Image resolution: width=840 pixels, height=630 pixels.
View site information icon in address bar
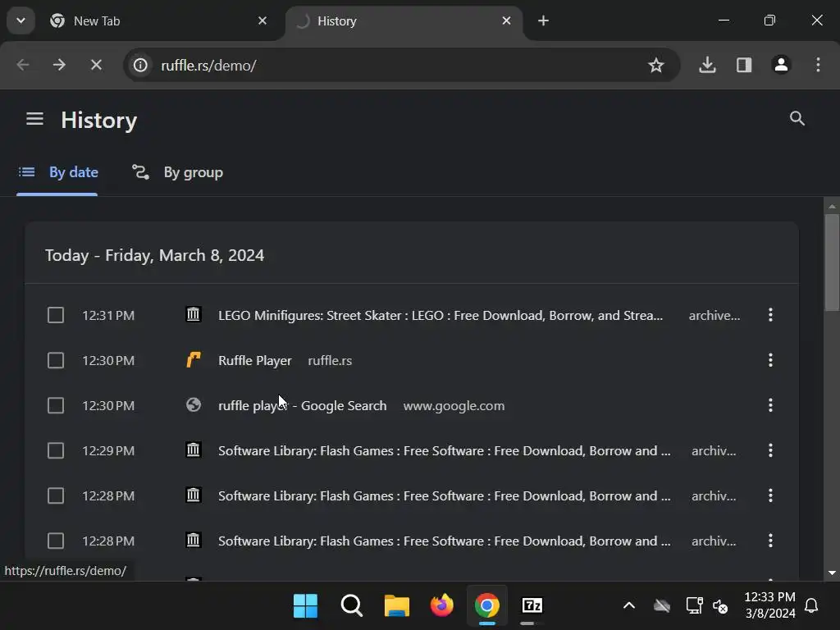point(140,65)
